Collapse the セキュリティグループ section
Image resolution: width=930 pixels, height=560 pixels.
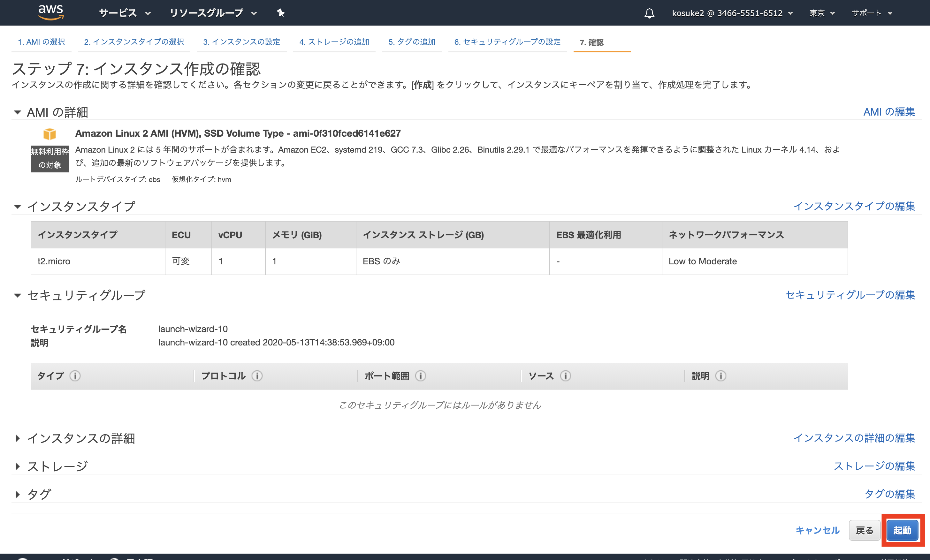(17, 295)
